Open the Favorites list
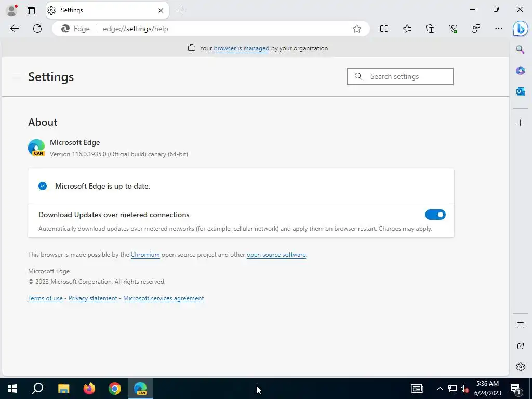 pos(407,29)
